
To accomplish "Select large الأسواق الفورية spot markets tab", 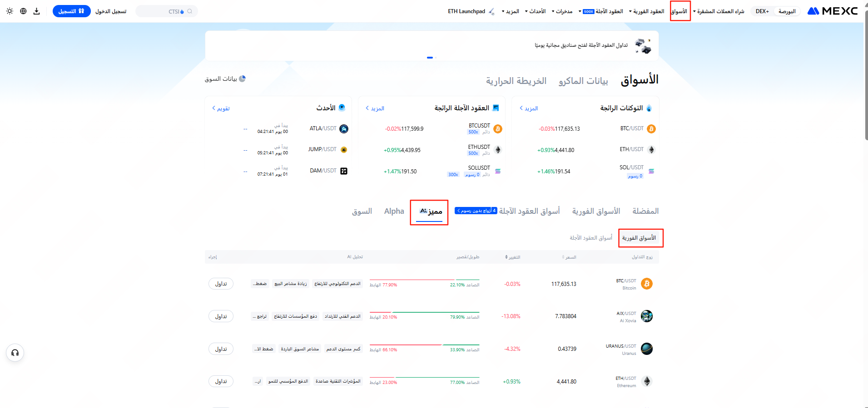I will pos(596,211).
